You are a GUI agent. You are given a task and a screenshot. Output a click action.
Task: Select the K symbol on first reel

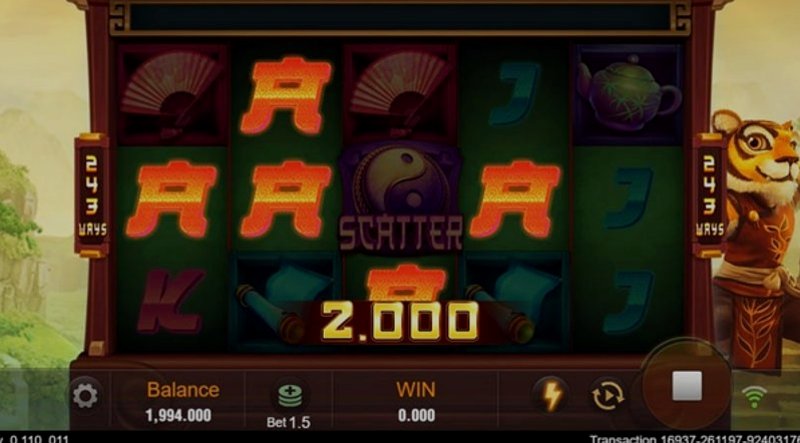[x=171, y=301]
